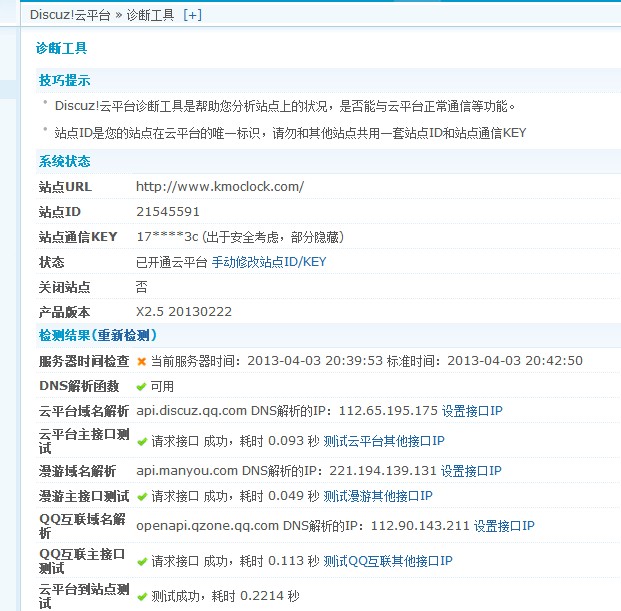Image resolution: width=621 pixels, height=611 pixels.
Task: Select the 诊断工具 breadcrumb item
Action: [x=151, y=15]
